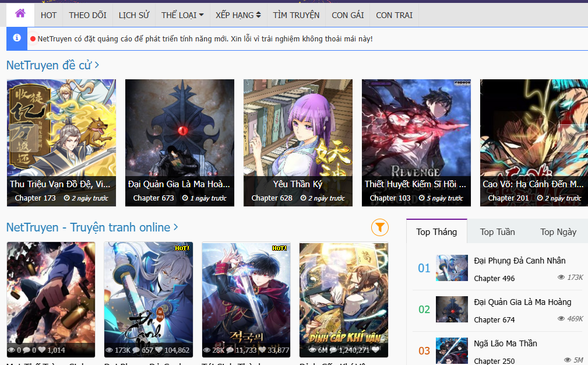Open rank 03 thumbnail in Top Tháng
Screen dimensions: 588x365
click(x=452, y=350)
